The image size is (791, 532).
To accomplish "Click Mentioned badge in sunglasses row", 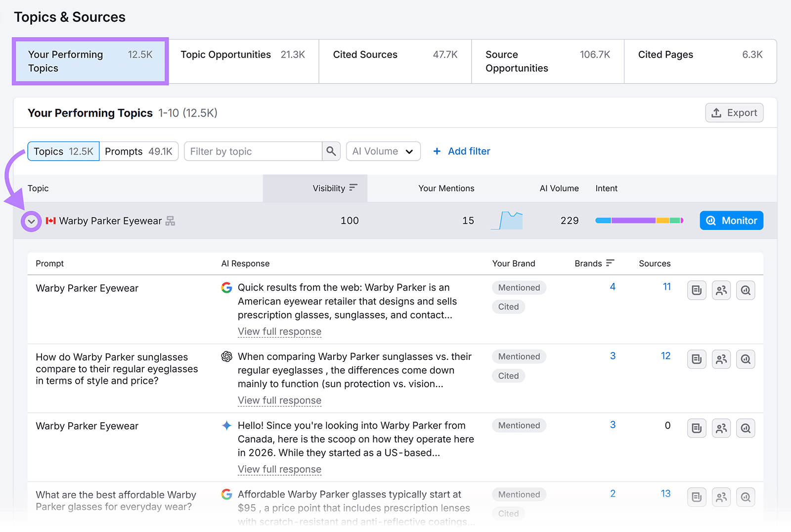I will [x=519, y=356].
